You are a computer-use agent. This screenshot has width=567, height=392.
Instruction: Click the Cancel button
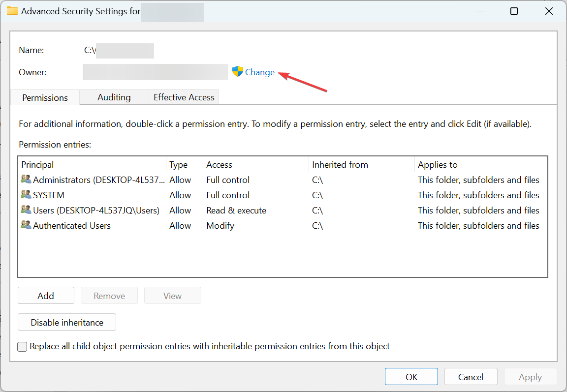(x=471, y=377)
